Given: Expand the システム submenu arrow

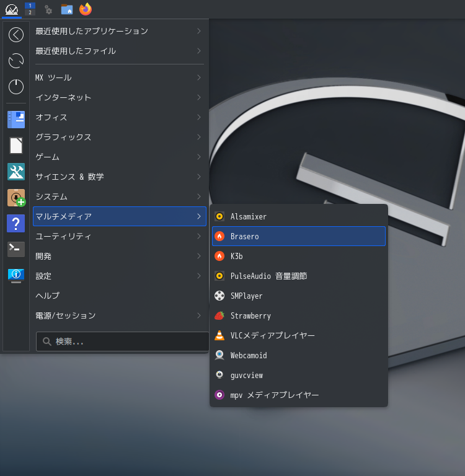Looking at the screenshot, I should coord(199,196).
